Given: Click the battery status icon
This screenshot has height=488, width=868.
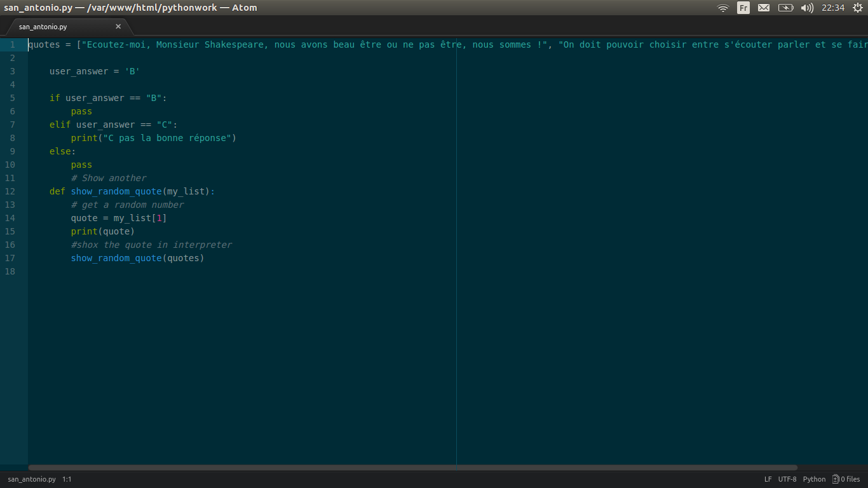Looking at the screenshot, I should click(x=785, y=8).
